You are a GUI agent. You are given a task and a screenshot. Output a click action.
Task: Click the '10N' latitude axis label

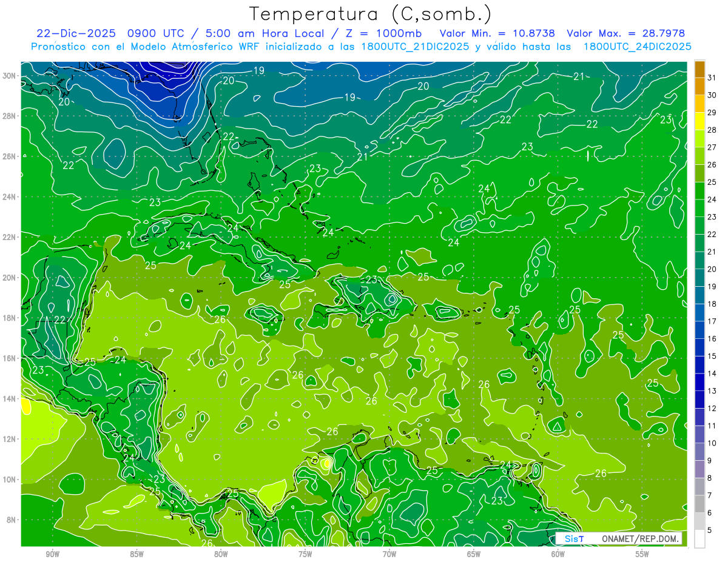coord(10,480)
